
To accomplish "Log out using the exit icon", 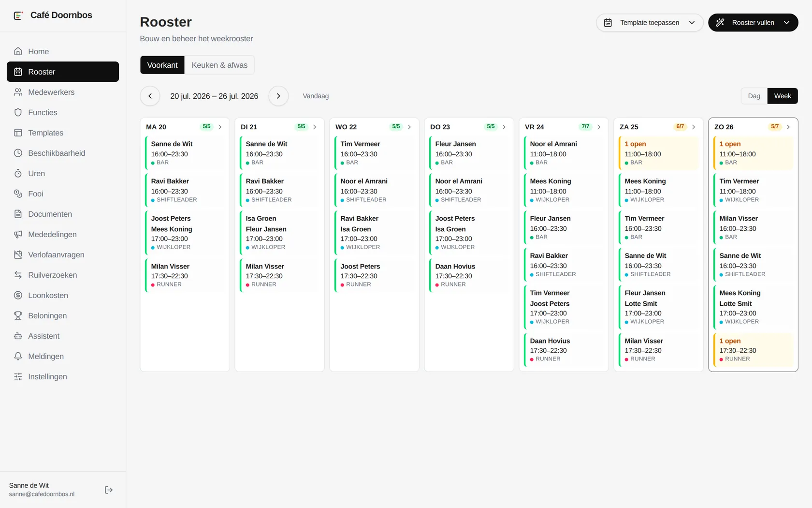I will pyautogui.click(x=109, y=490).
